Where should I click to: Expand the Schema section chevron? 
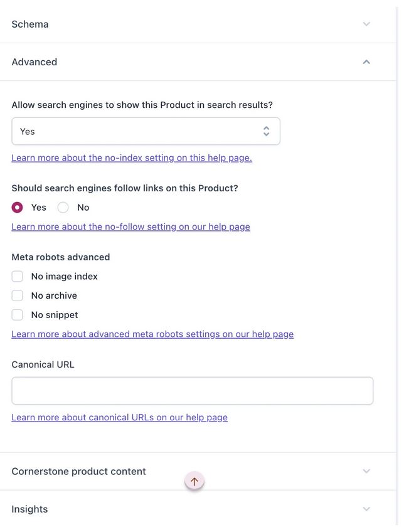(x=366, y=24)
